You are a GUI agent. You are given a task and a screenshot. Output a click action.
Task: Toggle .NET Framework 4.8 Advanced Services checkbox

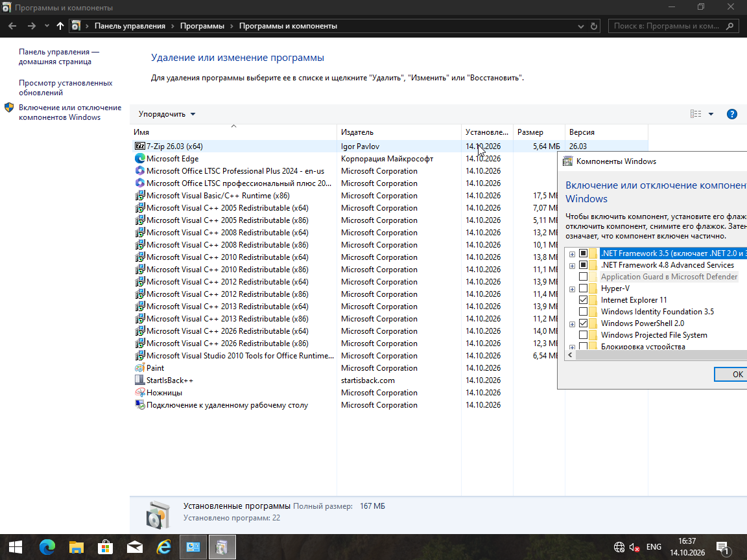pos(583,265)
